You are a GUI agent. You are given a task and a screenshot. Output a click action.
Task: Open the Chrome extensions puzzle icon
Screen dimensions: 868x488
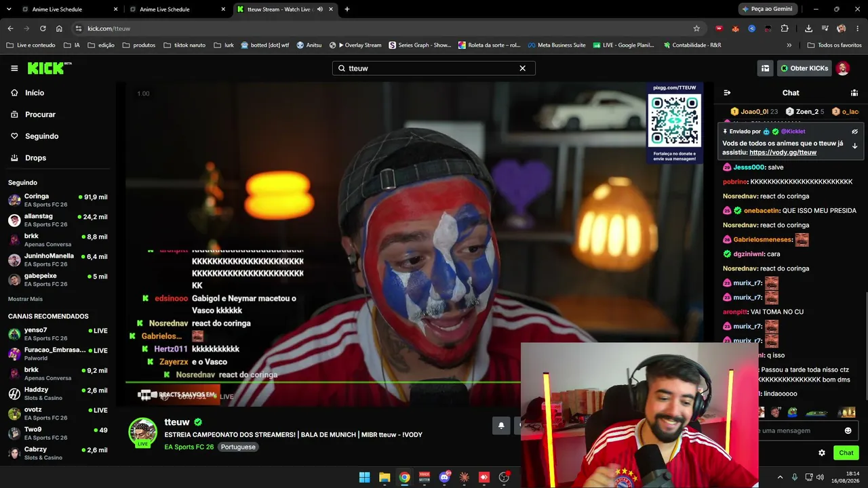point(785,28)
